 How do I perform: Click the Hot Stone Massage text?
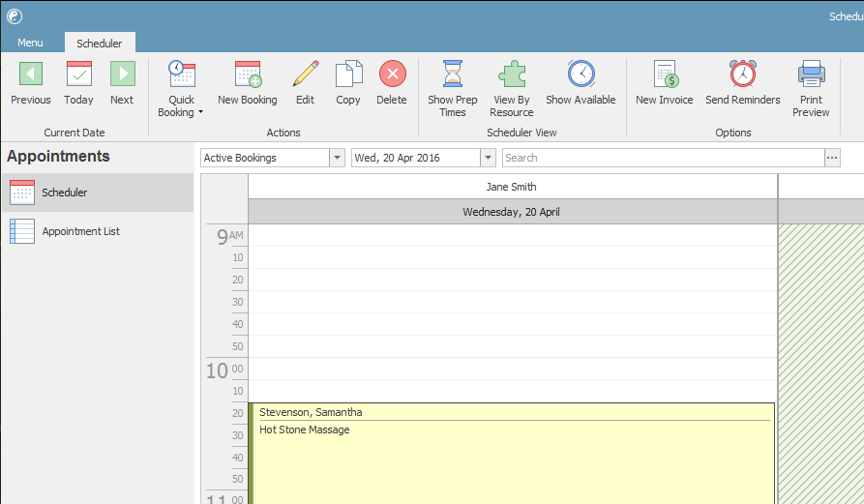(x=305, y=430)
